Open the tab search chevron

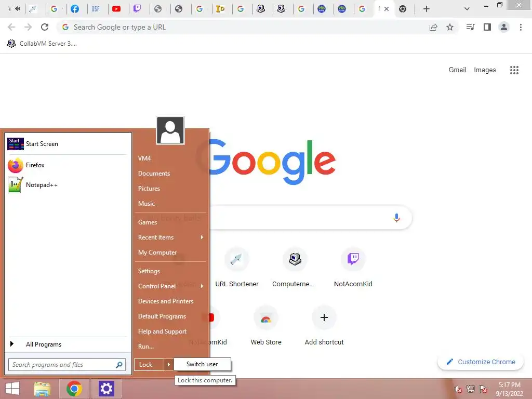pos(467,9)
